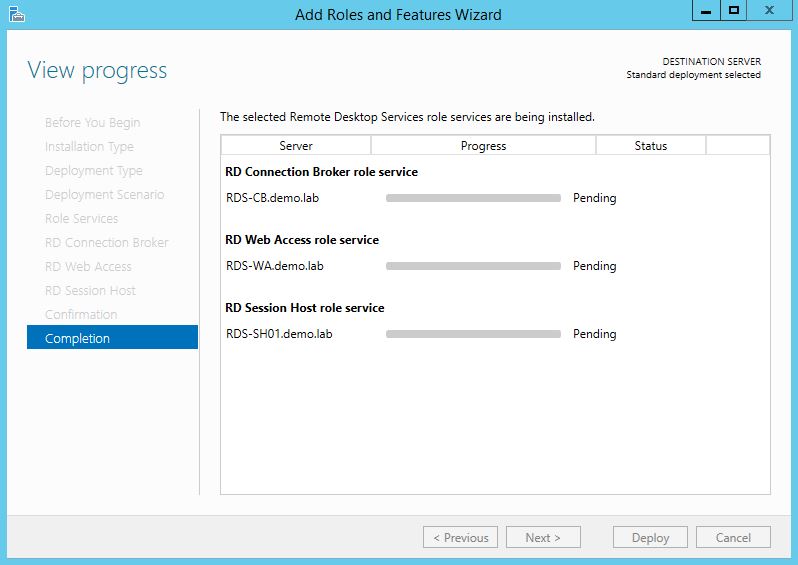Open the Before You Begin step
798x565 pixels.
tap(92, 122)
